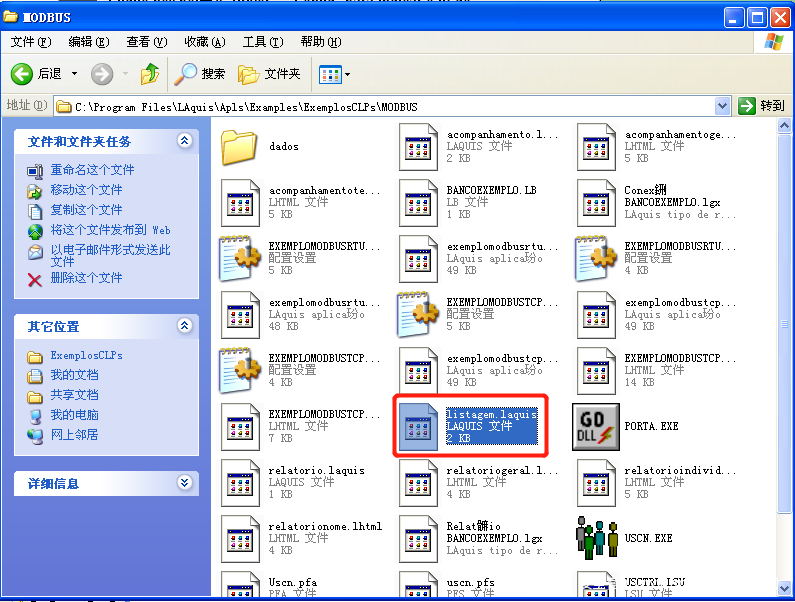
Task: Open the Views dropdown arrow
Action: (347, 75)
